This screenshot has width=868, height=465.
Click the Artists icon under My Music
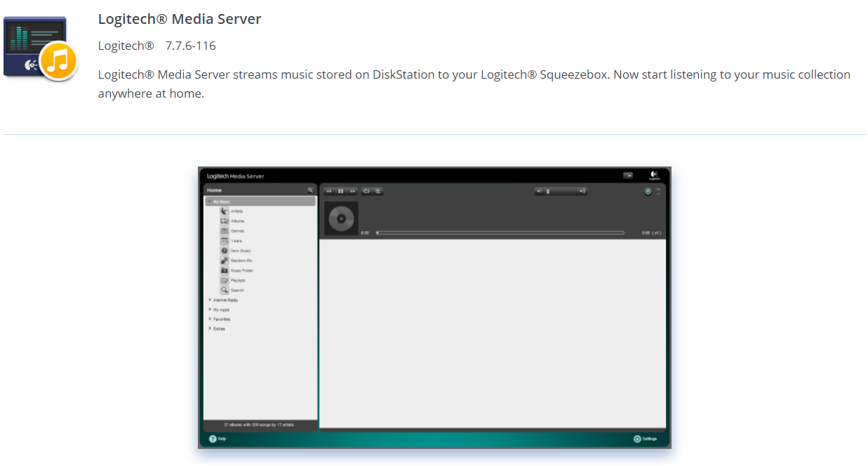(225, 211)
